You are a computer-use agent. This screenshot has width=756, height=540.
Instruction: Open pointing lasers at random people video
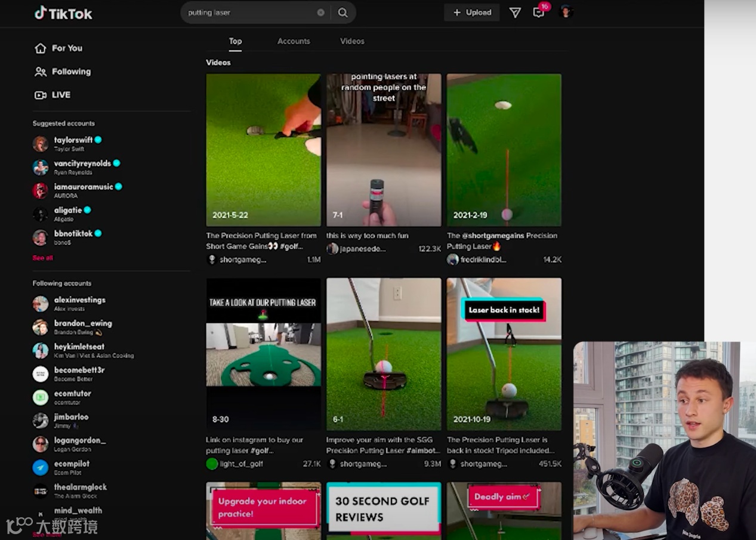384,150
